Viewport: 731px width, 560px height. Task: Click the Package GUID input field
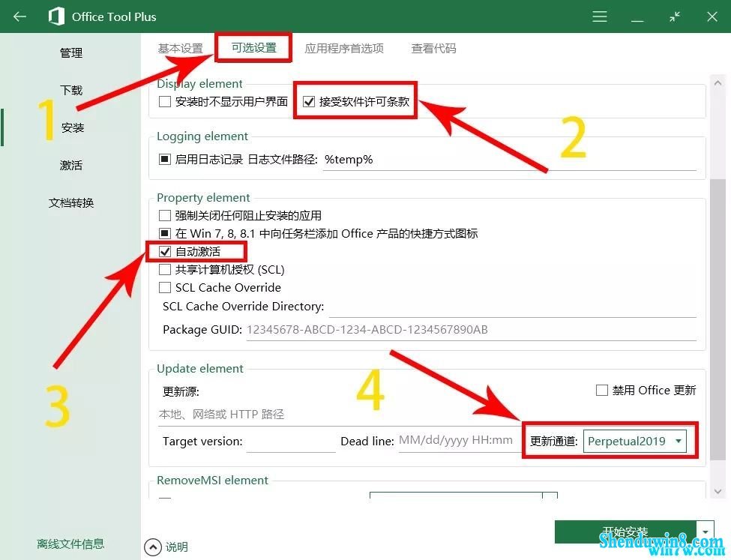tap(472, 330)
